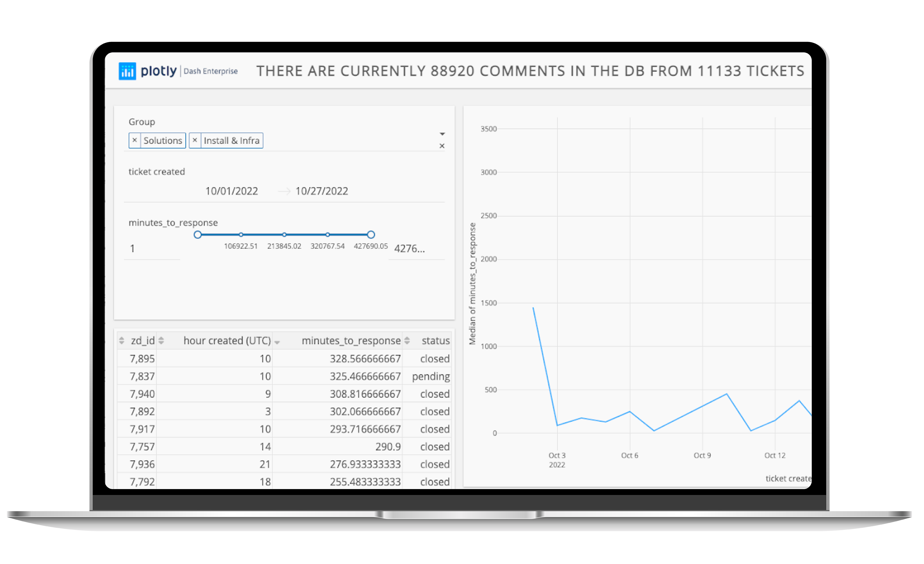Image resolution: width=924 pixels, height=564 pixels.
Task: Click the truncated max value label 4276...
Action: tap(409, 248)
